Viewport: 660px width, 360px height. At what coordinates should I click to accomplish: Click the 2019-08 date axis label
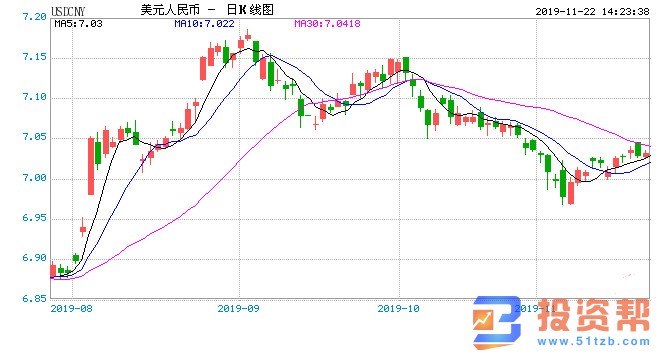71,309
